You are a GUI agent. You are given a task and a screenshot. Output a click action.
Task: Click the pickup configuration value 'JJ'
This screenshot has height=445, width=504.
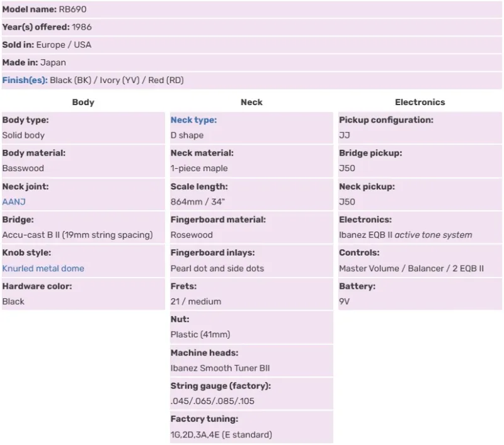[344, 135]
